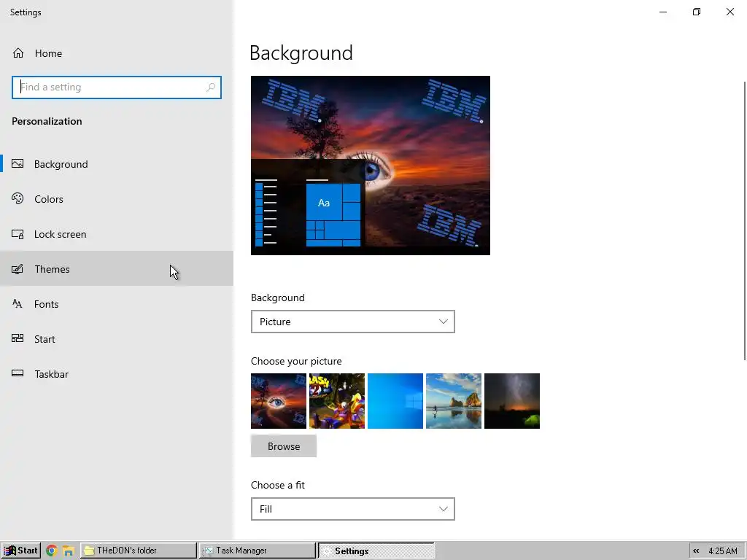Click the Start tiles icon in sidebar

click(x=18, y=338)
